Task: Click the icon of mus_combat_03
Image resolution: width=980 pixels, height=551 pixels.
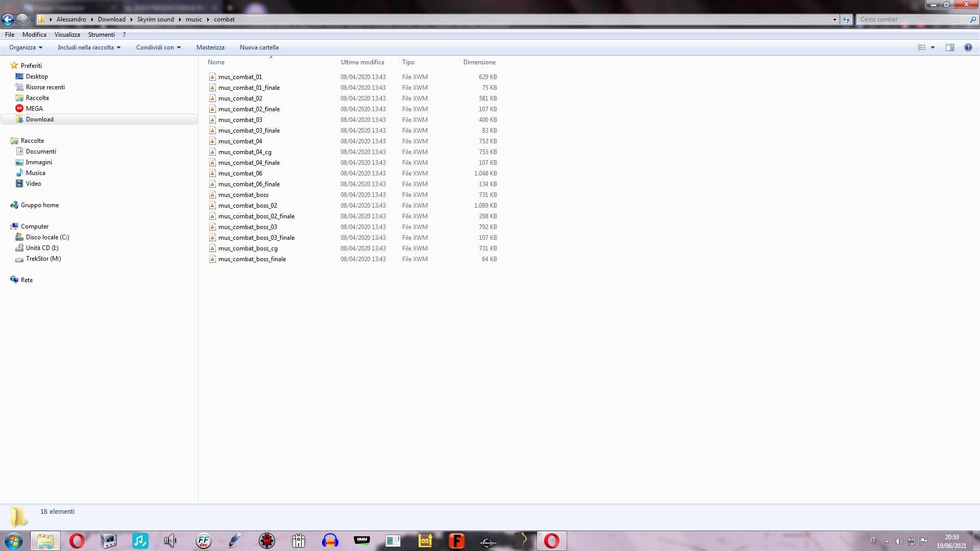Action: [212, 120]
